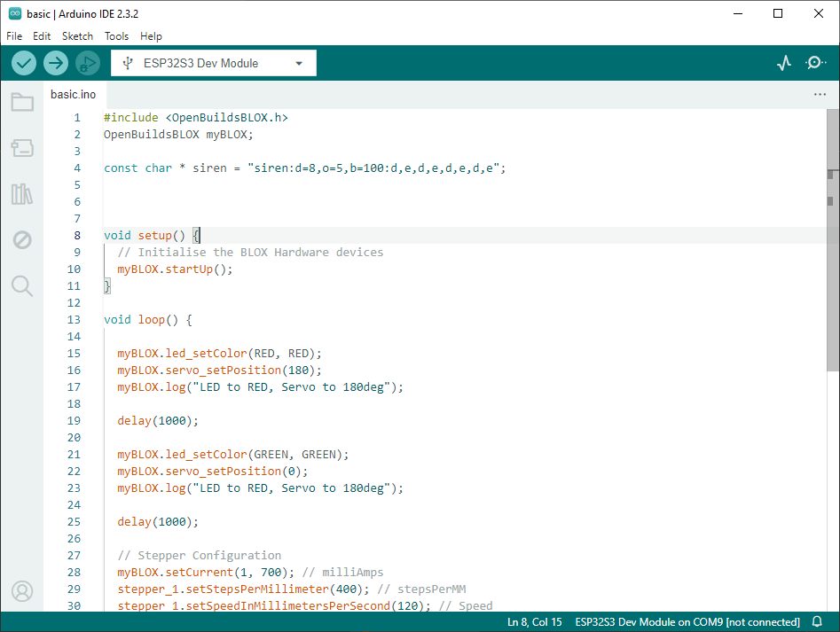The width and height of the screenshot is (840, 632).
Task: Show the Boards Manager panel
Action: 22,148
